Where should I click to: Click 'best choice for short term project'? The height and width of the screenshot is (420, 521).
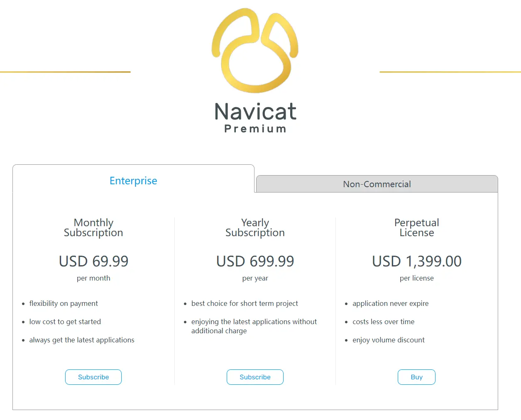(245, 303)
